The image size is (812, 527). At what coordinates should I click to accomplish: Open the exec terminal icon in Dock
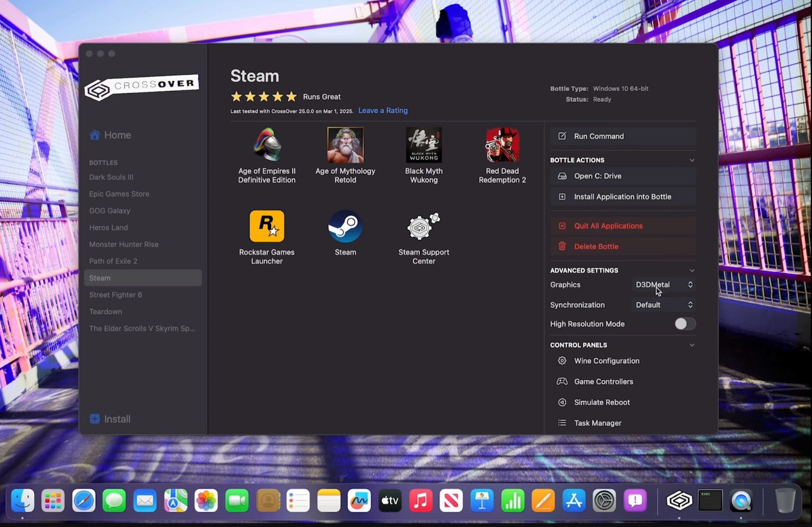tap(710, 500)
